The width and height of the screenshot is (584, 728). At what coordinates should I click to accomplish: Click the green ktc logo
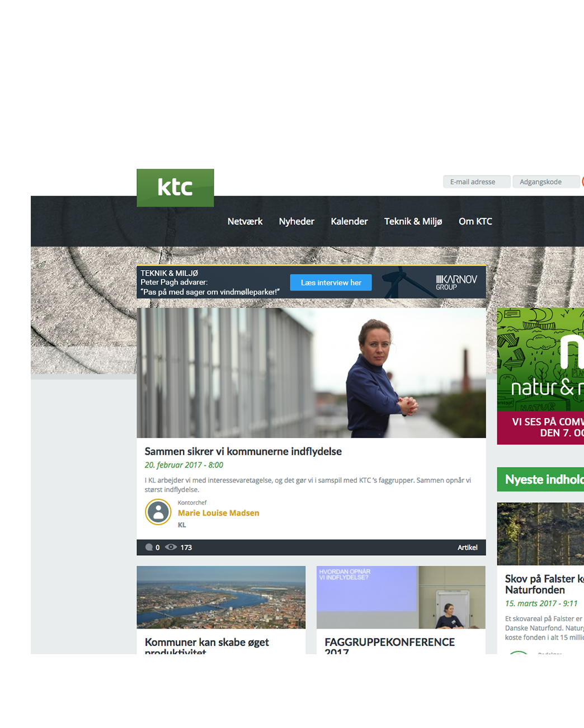point(175,188)
